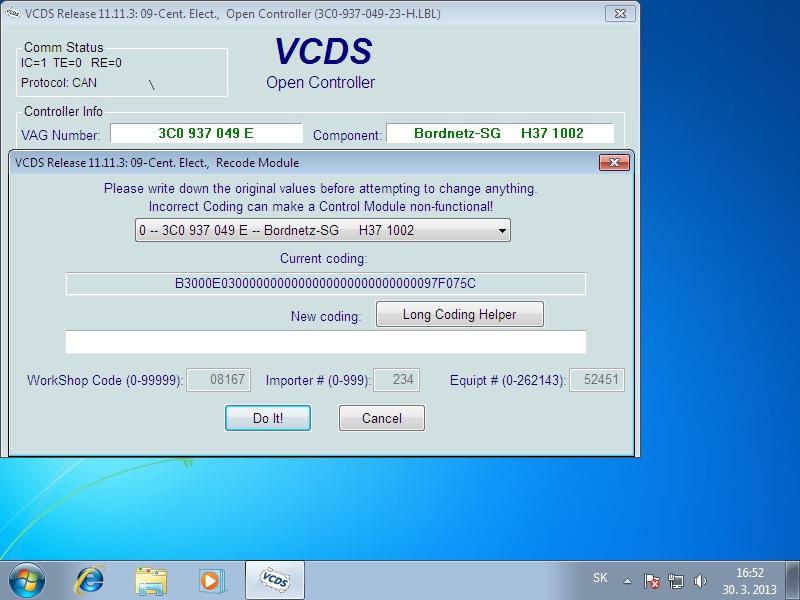
Task: Click the Component label
Action: coord(347,135)
